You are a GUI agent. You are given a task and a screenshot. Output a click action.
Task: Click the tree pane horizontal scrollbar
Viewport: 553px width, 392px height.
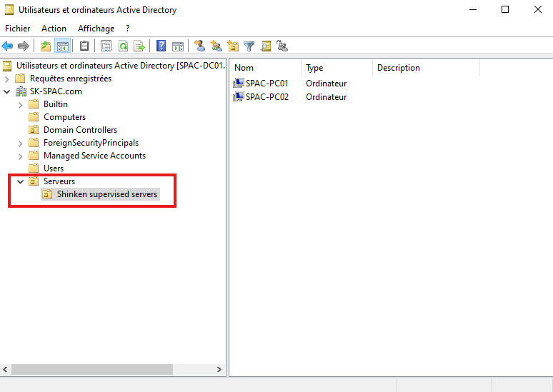tap(93, 369)
